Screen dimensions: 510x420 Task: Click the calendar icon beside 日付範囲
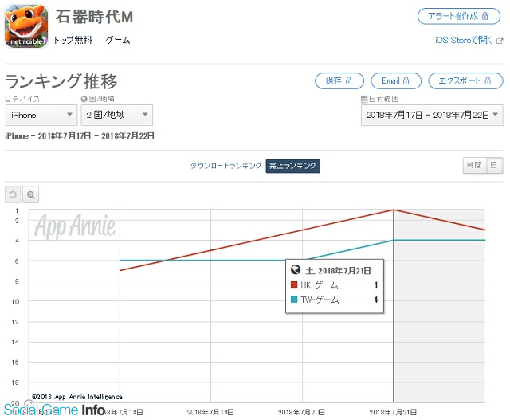click(x=364, y=99)
